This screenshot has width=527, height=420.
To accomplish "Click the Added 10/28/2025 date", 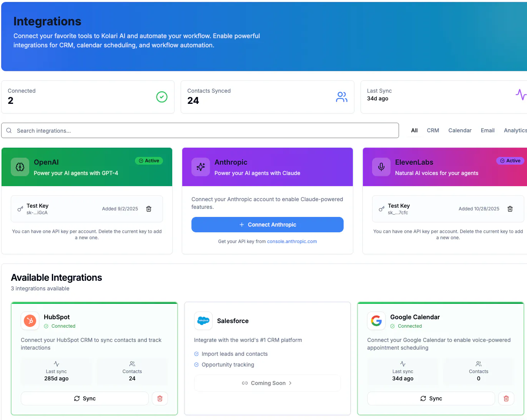I will pos(479,209).
